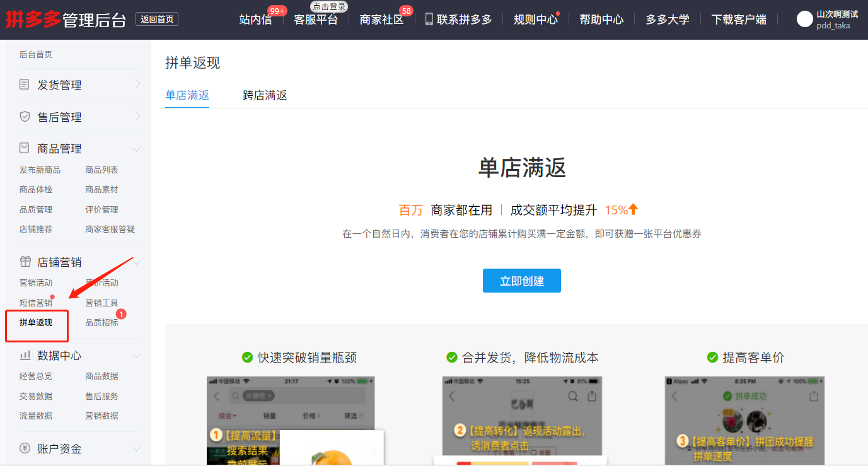Open 流量数据 in sidebar
The height and width of the screenshot is (466, 868).
pyautogui.click(x=36, y=416)
